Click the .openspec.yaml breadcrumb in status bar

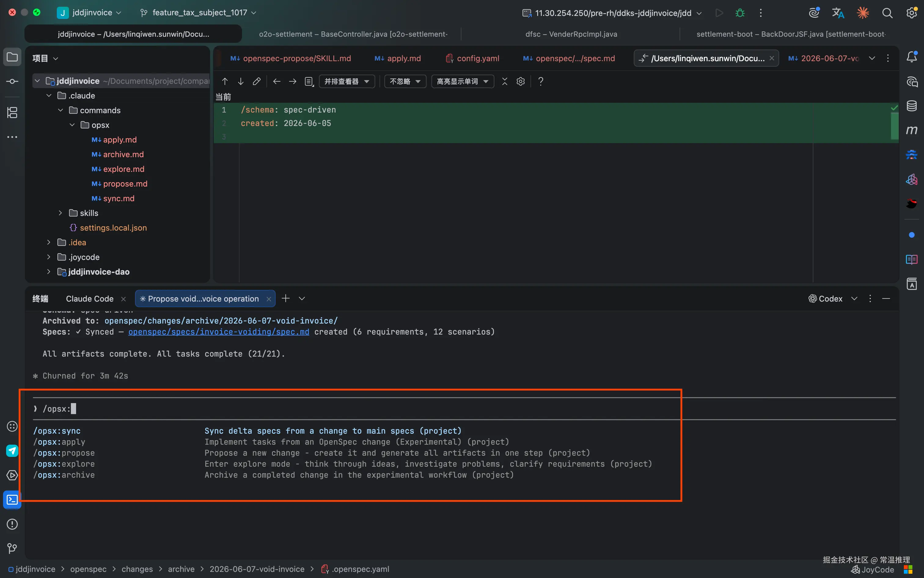[355, 569]
